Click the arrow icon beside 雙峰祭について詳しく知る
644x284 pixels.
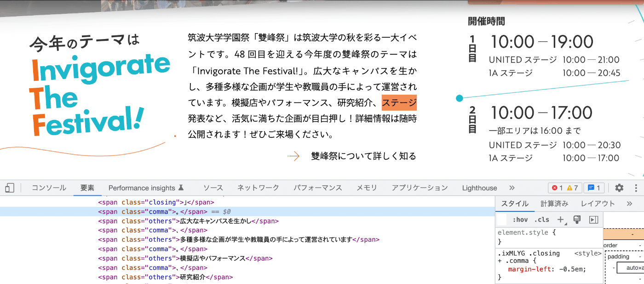[x=293, y=157]
